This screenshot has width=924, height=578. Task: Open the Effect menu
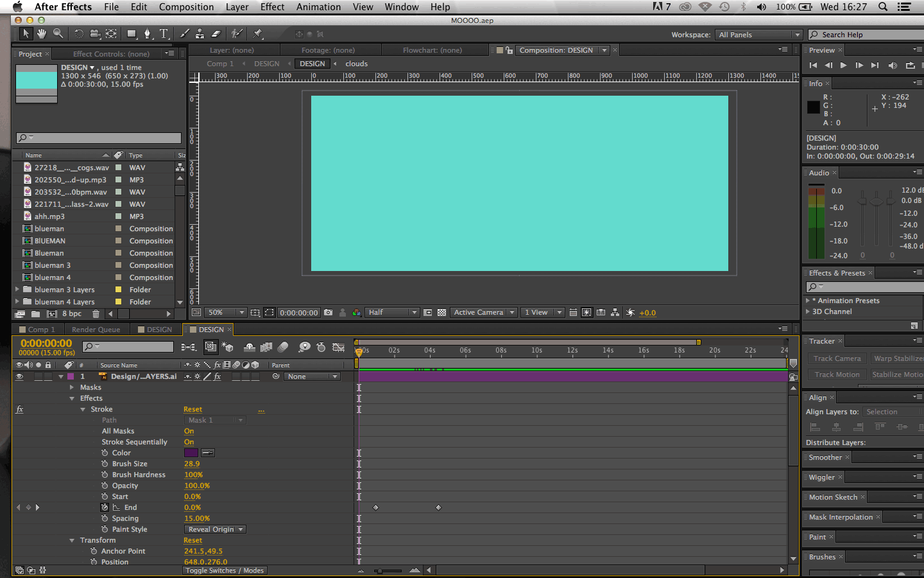click(272, 6)
